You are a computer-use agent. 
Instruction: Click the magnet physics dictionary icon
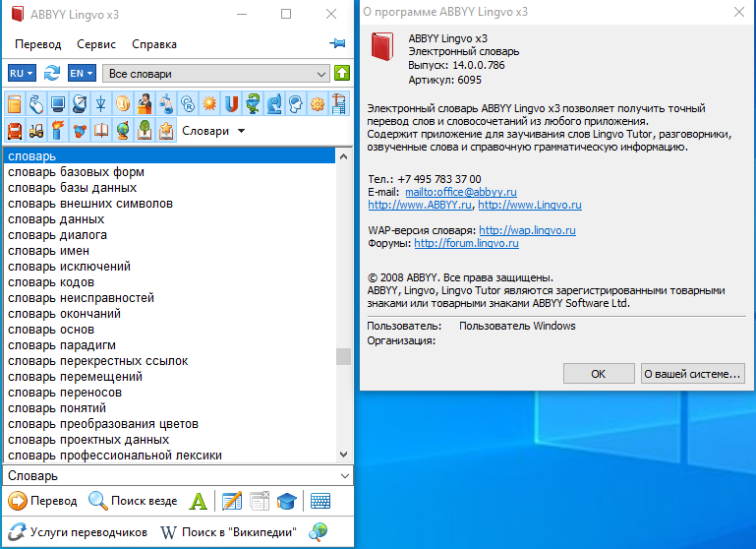point(231,103)
